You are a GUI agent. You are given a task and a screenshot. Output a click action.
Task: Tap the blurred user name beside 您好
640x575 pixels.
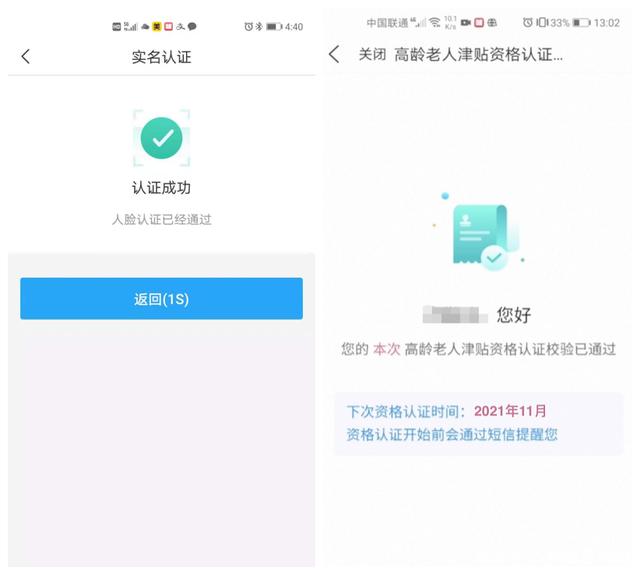455,314
